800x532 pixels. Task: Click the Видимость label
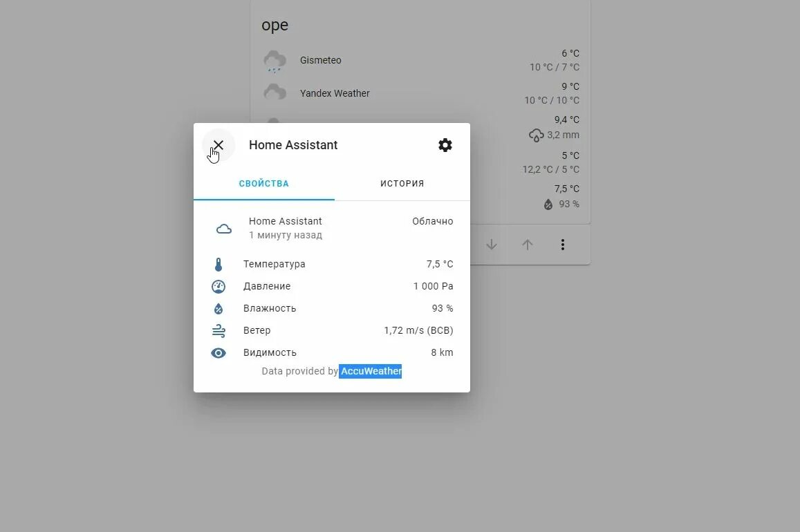tap(270, 352)
